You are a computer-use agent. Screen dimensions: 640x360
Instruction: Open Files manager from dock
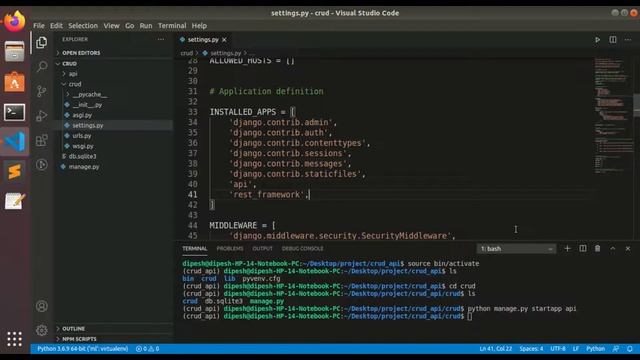point(15,52)
